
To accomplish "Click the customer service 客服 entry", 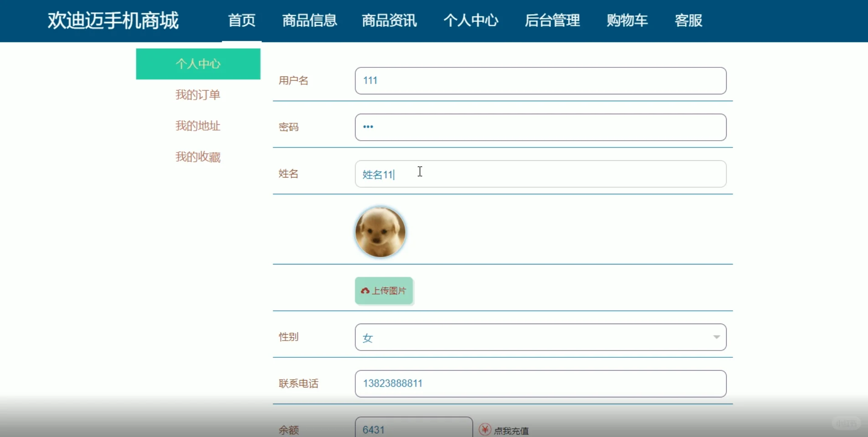I will [688, 20].
